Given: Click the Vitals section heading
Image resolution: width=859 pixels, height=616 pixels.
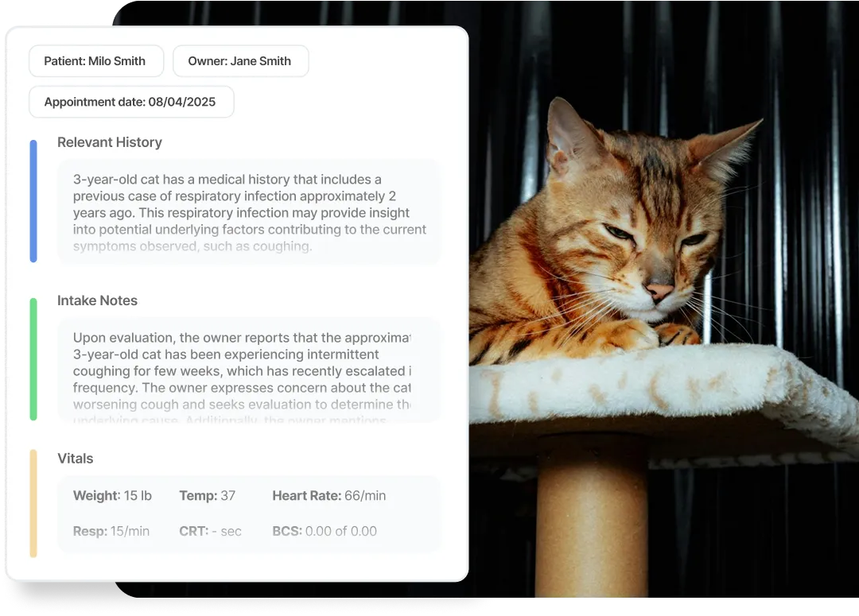Looking at the screenshot, I should [x=76, y=459].
